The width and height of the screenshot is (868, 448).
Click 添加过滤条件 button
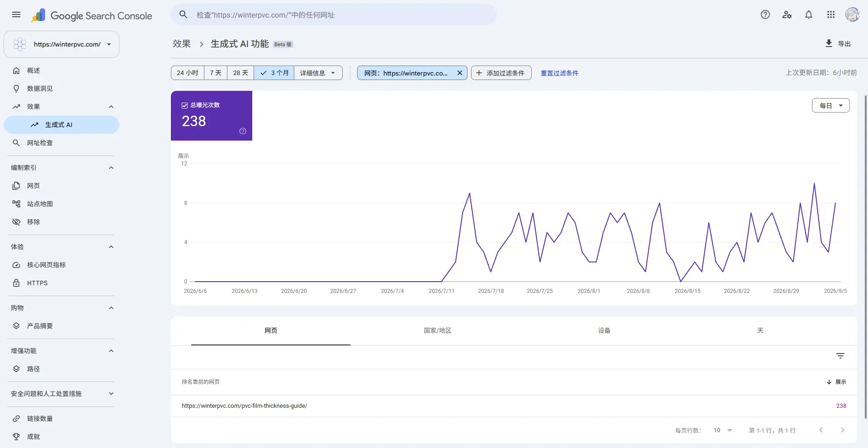click(x=501, y=73)
